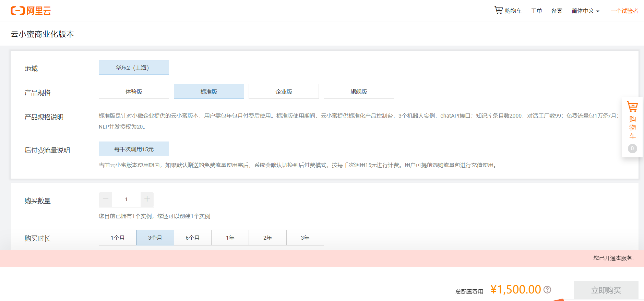
Task: Select the 体验版 product spec
Action: coord(134,92)
